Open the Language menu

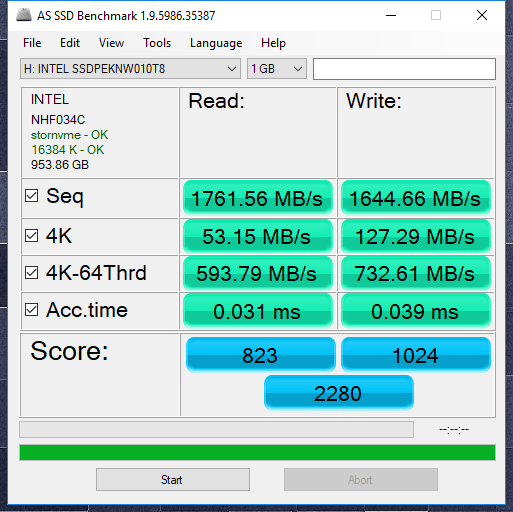point(216,43)
